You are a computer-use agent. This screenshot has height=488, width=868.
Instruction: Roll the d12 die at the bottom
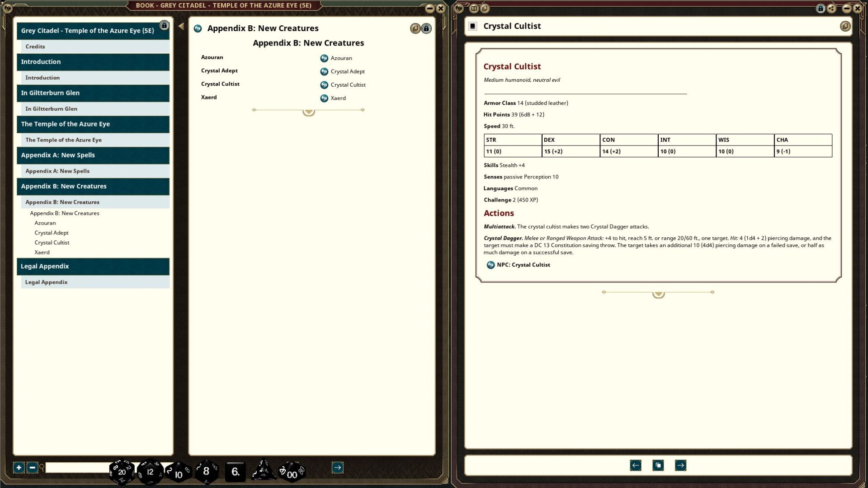pyautogui.click(x=150, y=471)
